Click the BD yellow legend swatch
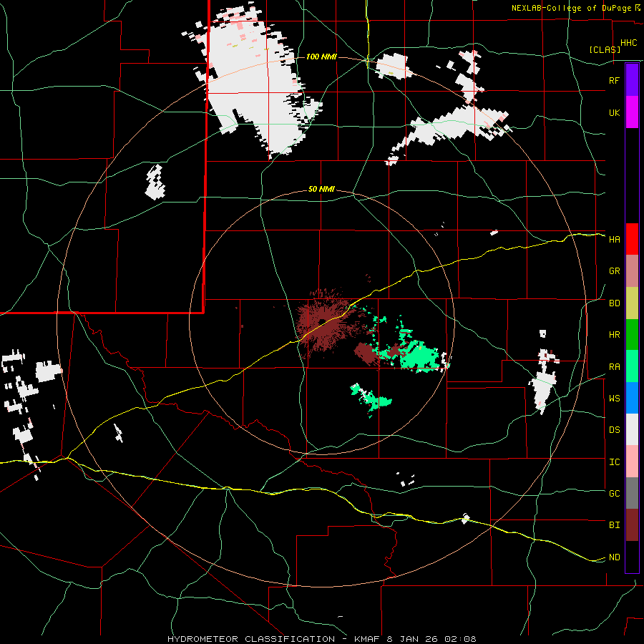Viewport: 644px width, 644px height. 632,303
